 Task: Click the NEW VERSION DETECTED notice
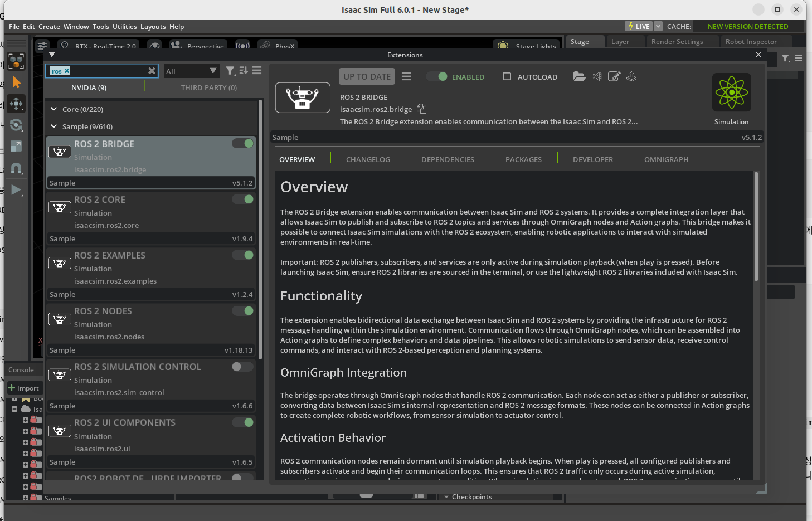click(x=748, y=26)
